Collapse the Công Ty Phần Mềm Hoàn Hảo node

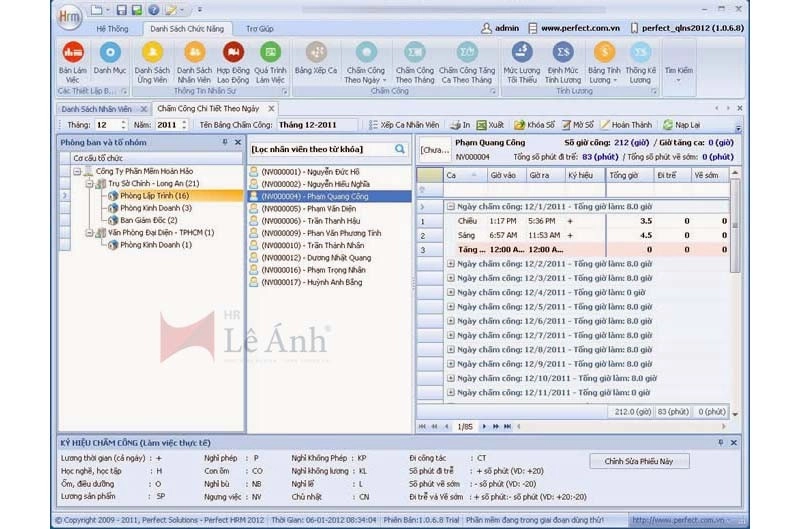click(x=77, y=171)
